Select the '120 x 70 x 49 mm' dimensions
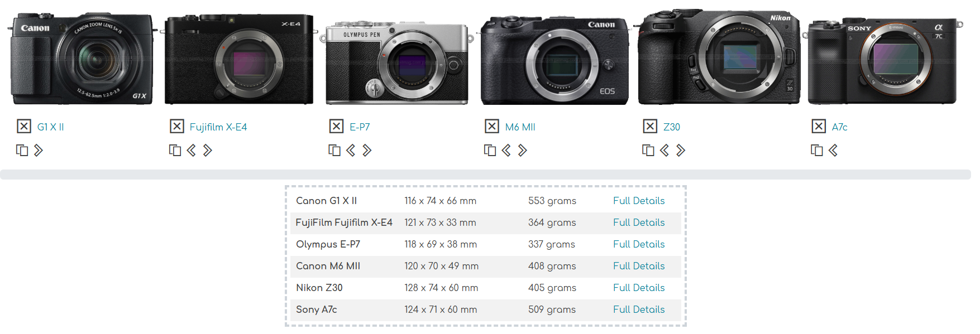980x334 pixels. pyautogui.click(x=442, y=266)
